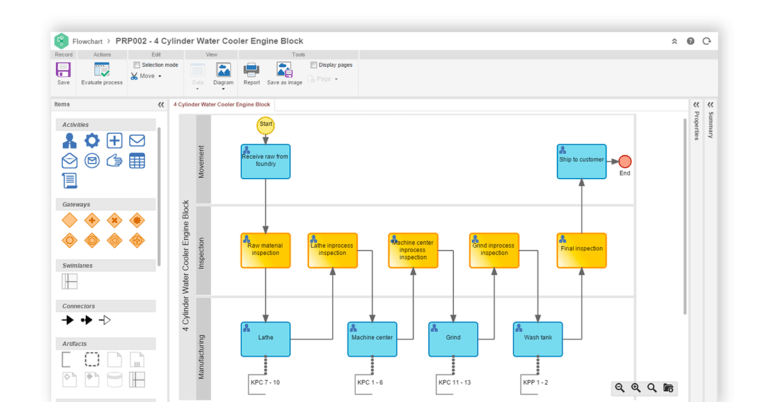Collapse the Items panel
768x402 pixels.
coord(161,104)
